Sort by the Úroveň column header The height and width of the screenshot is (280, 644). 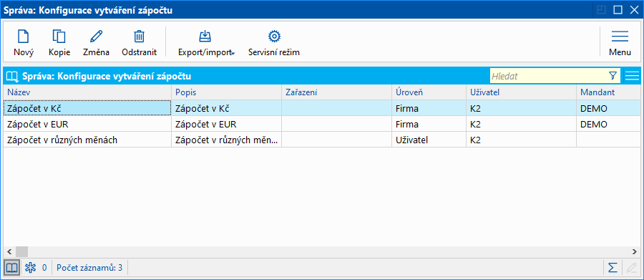(429, 92)
